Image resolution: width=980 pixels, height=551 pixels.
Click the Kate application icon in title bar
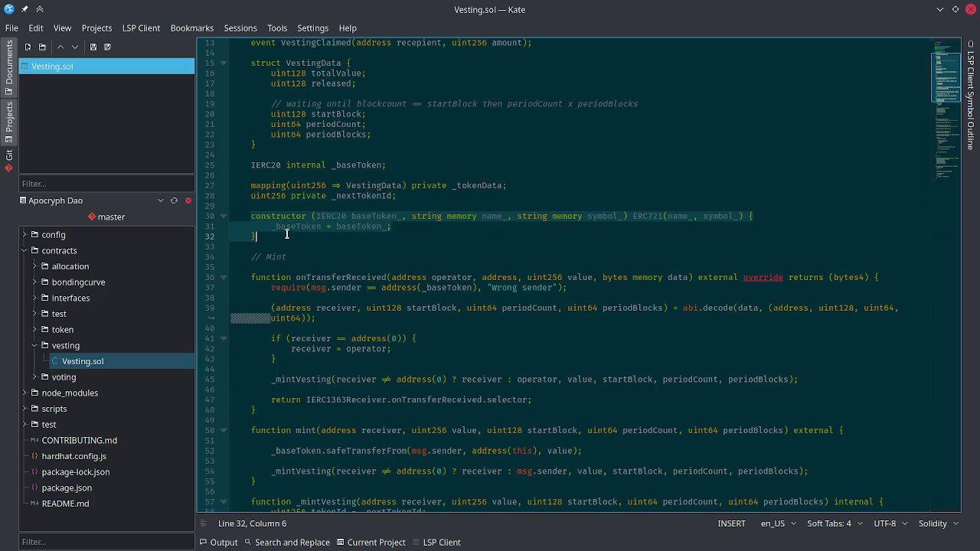(x=9, y=9)
